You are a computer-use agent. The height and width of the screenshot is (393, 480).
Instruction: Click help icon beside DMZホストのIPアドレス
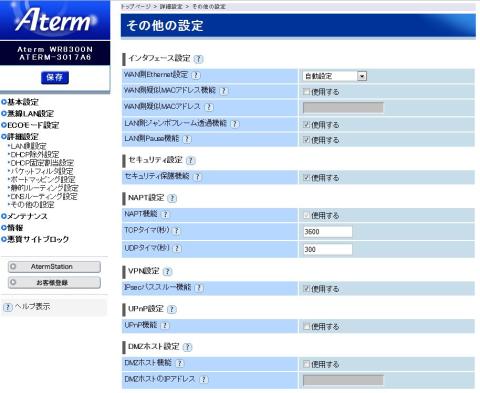(204, 380)
